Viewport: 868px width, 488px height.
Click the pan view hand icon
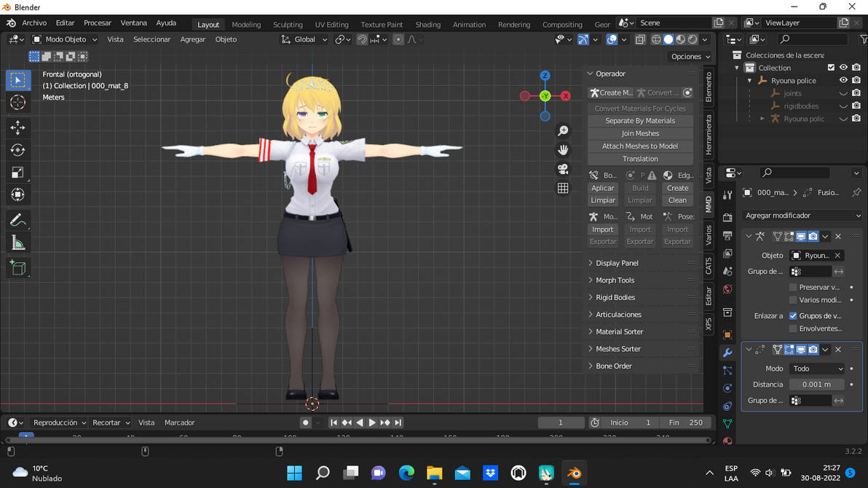point(563,150)
